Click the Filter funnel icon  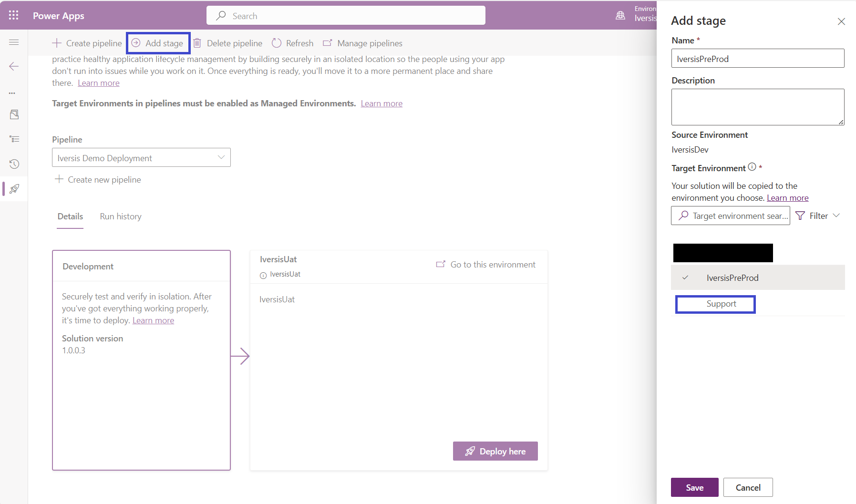[x=800, y=216]
